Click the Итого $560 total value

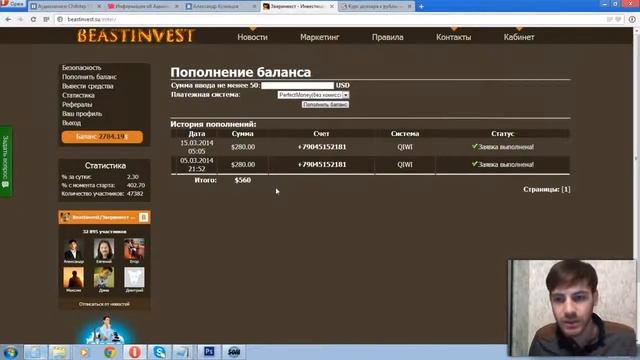[242, 180]
